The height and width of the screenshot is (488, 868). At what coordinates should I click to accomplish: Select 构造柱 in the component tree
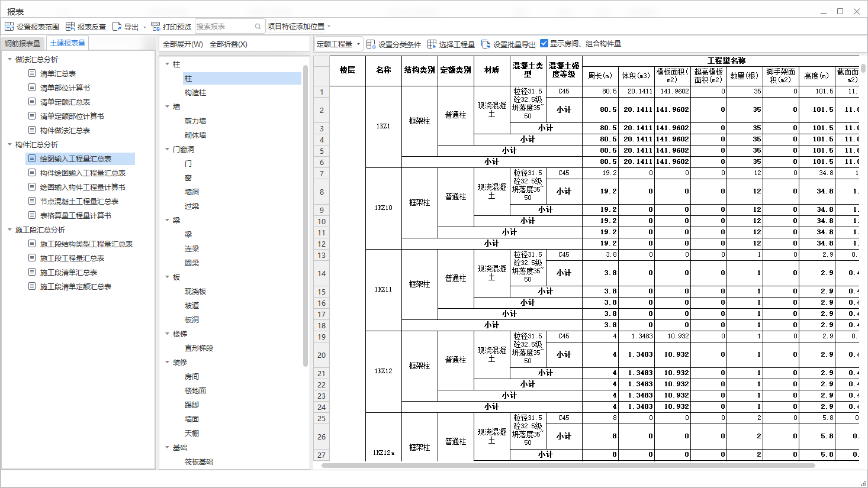tap(195, 93)
